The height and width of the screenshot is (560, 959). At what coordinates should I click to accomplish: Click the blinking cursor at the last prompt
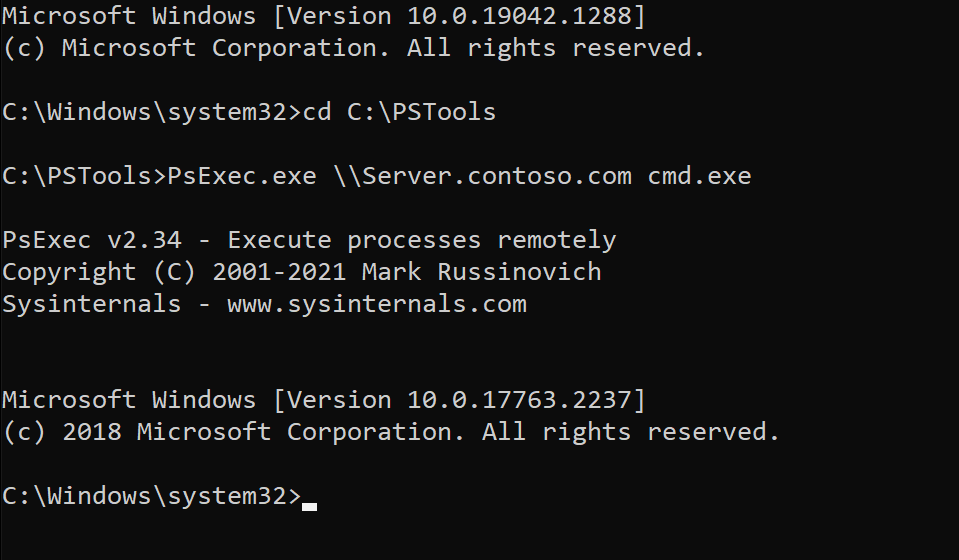tap(309, 506)
